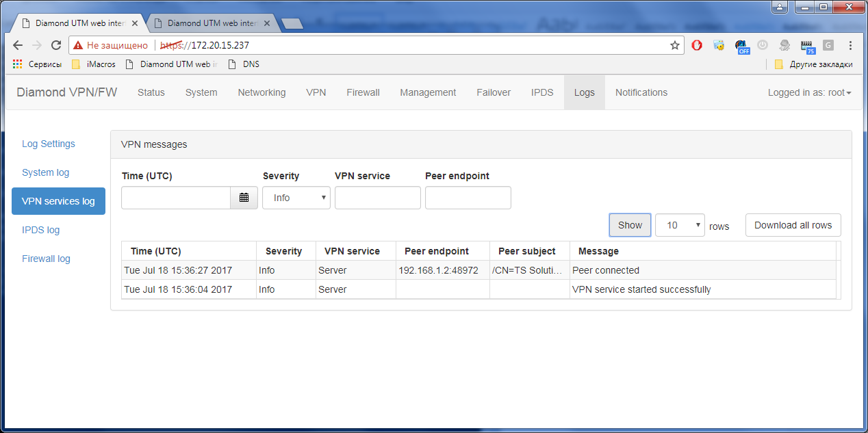Click the Message column header
The height and width of the screenshot is (433, 868).
point(703,251)
